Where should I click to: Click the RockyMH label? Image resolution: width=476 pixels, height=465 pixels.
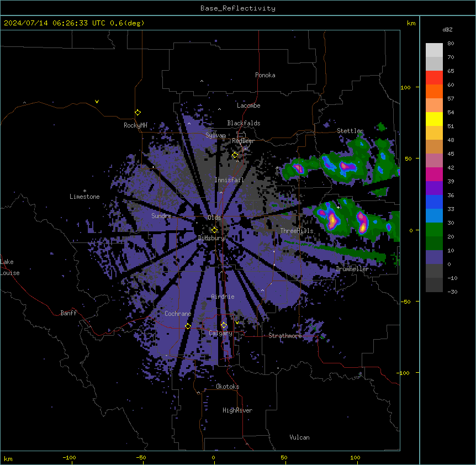pyautogui.click(x=135, y=125)
